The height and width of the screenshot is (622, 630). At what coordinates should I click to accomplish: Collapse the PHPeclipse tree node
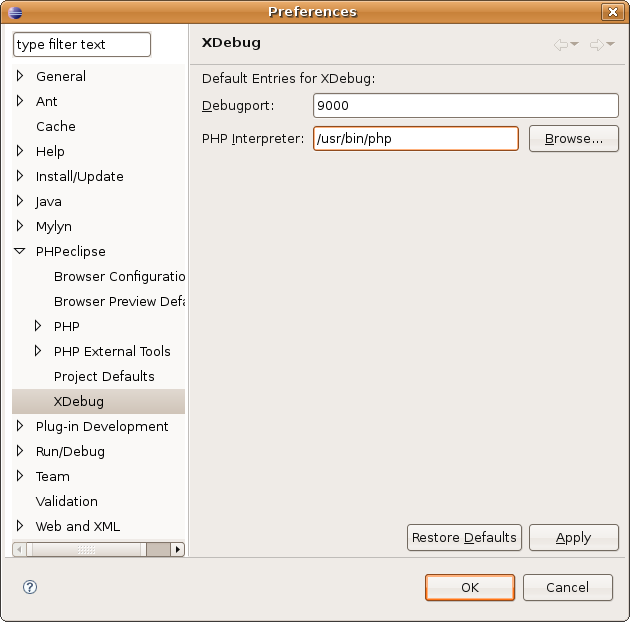click(x=20, y=252)
